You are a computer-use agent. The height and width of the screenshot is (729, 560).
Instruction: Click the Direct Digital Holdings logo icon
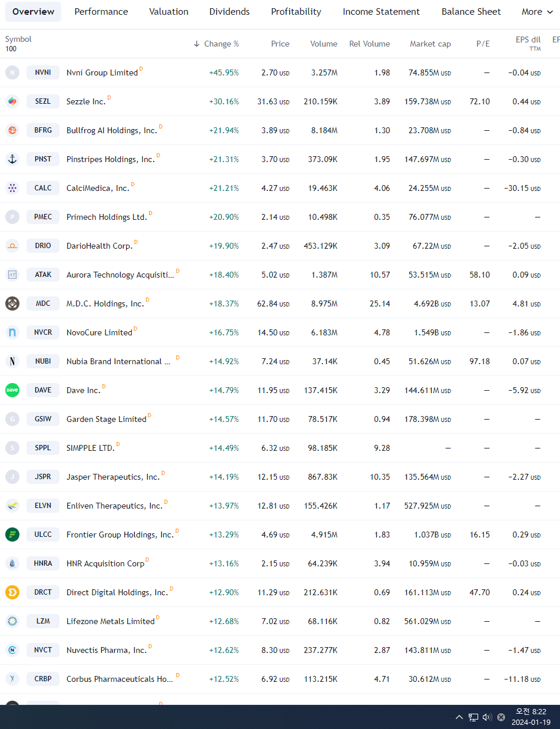[x=12, y=592]
